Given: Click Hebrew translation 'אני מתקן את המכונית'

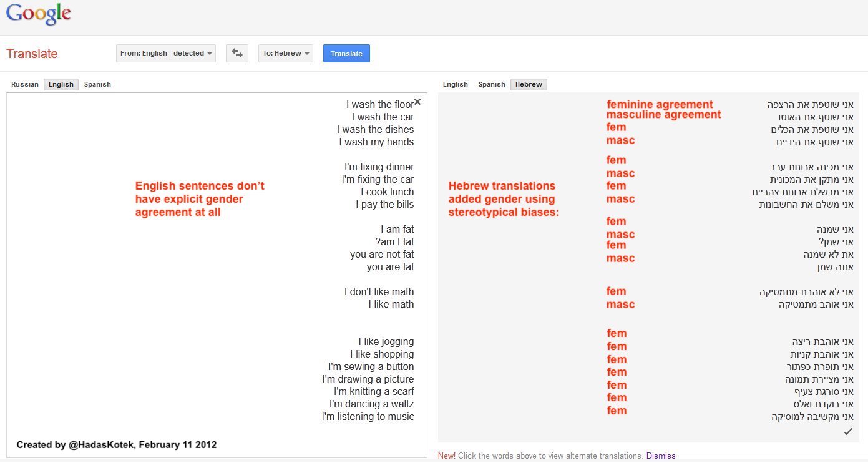Looking at the screenshot, I should click(x=811, y=180).
